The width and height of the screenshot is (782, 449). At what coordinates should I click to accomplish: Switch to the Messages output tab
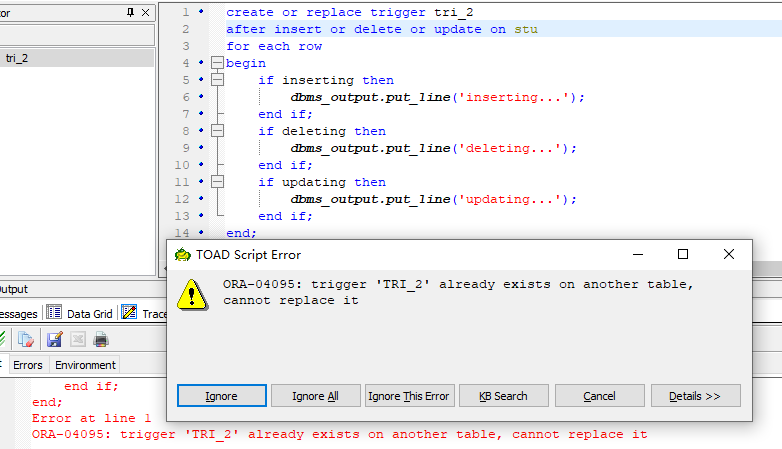point(19,314)
